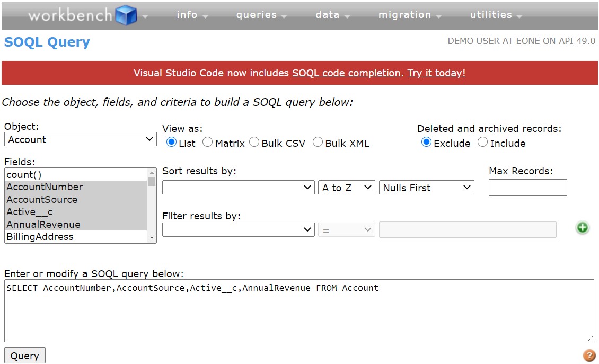Open the A to Z sort order dropdown
Screen dimensions: 599x364
pyautogui.click(x=347, y=188)
